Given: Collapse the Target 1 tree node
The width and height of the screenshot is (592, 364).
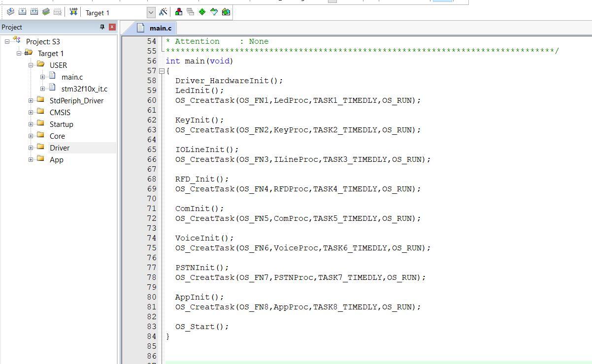Looking at the screenshot, I should click(19, 53).
